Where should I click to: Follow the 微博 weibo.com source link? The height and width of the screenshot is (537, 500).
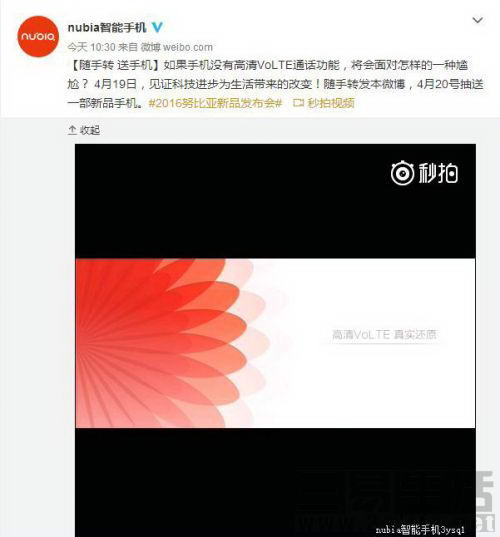[177, 47]
